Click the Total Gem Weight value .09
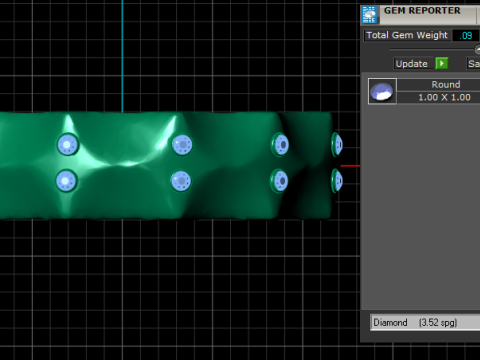 (466, 35)
